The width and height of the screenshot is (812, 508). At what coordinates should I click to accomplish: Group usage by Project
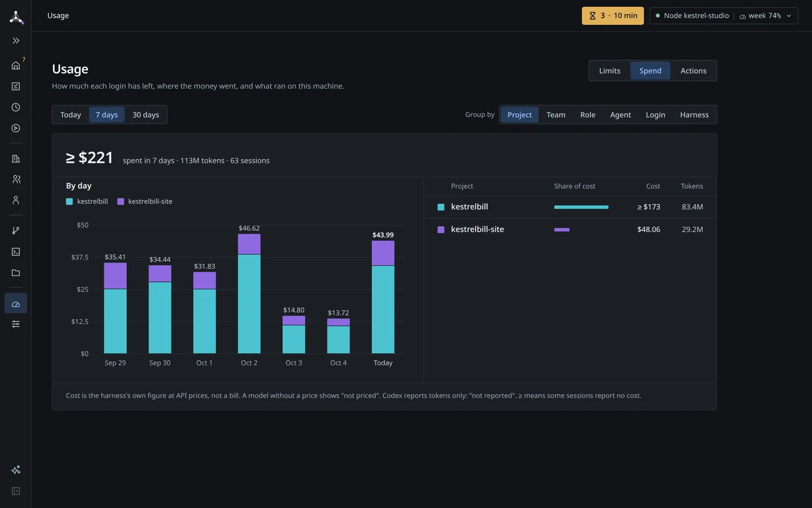(x=519, y=115)
